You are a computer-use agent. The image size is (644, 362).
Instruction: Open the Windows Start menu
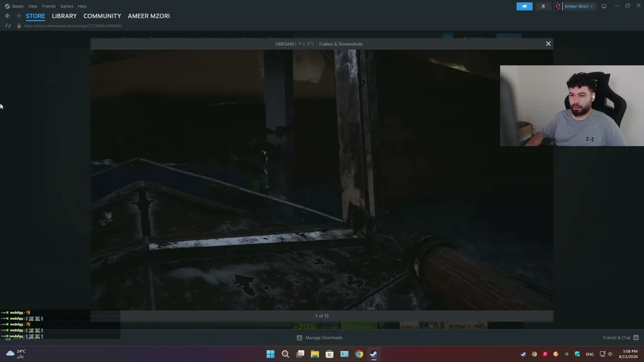(x=270, y=354)
